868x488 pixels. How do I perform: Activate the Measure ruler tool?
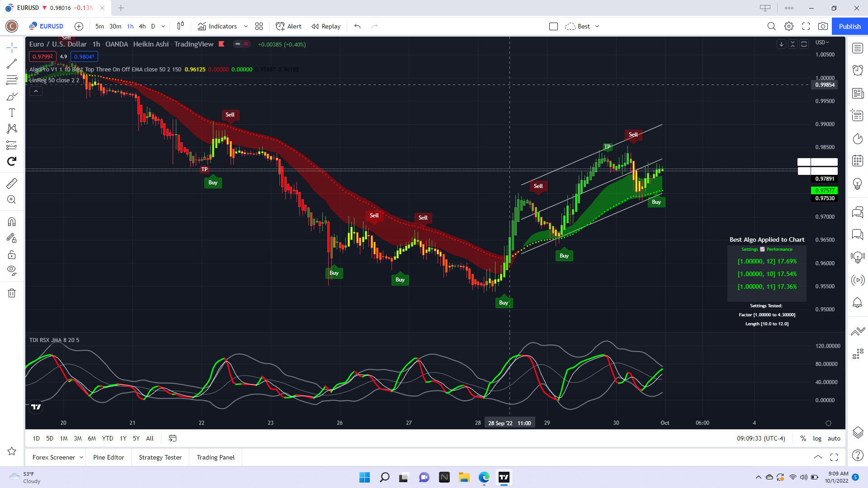click(x=12, y=183)
